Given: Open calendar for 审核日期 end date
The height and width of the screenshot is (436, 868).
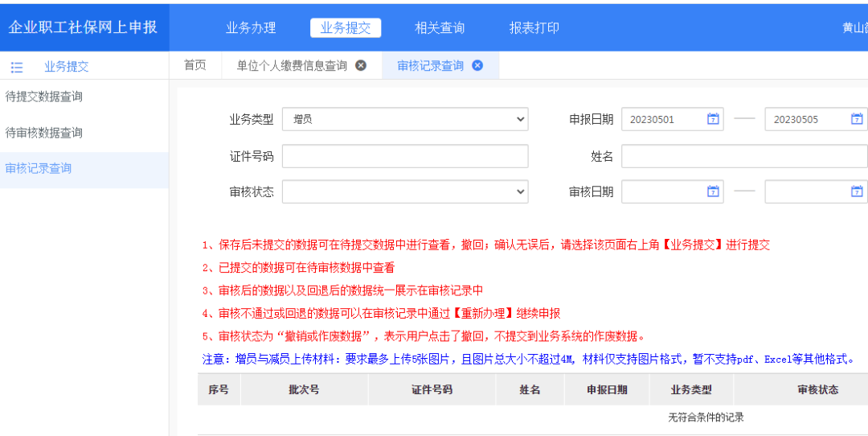Looking at the screenshot, I should coord(857,191).
